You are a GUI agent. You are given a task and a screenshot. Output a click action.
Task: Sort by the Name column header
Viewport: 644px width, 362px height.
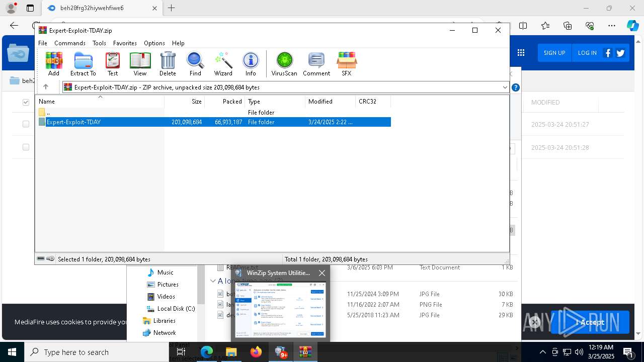click(100, 102)
